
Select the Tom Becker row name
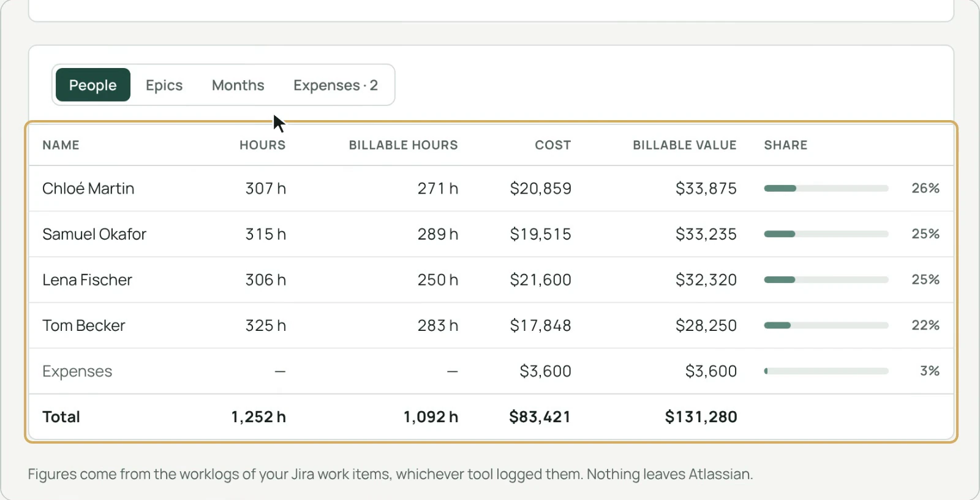[x=84, y=325]
